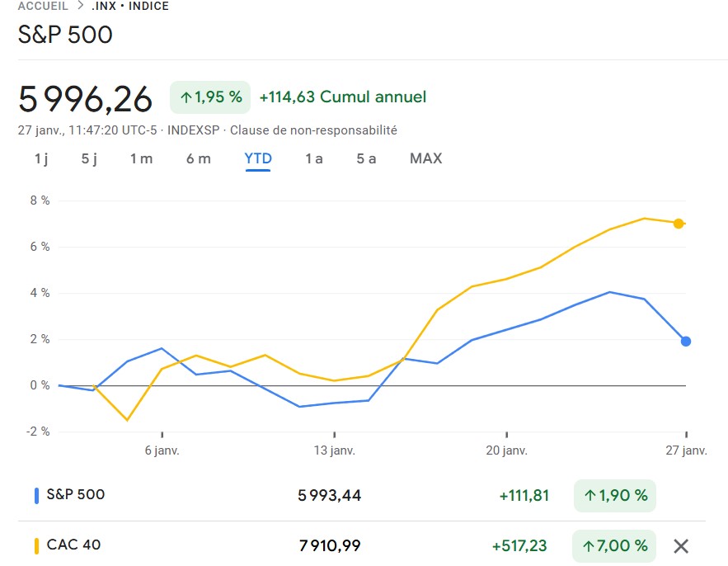Click the timestamp 27 janv., 11:47:20 UTC-5
This screenshot has width=728, height=566.
click(x=87, y=130)
